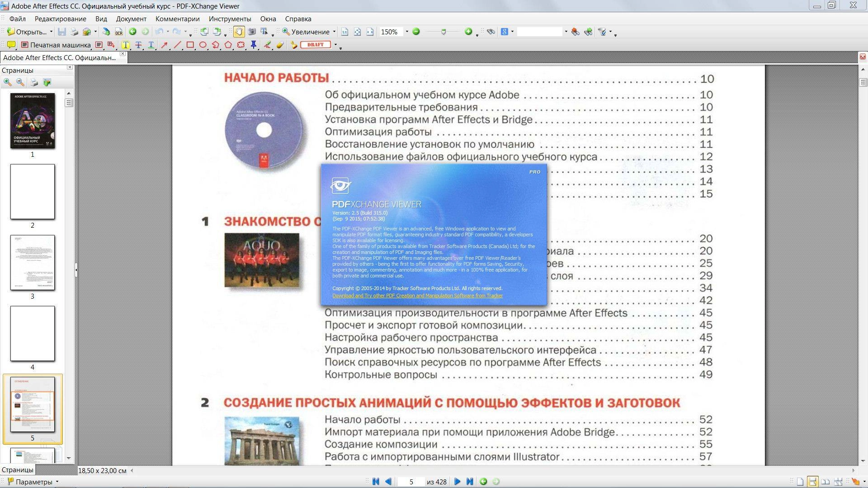This screenshot has width=868, height=488.
Task: Click the Print icon
Action: coord(74,32)
